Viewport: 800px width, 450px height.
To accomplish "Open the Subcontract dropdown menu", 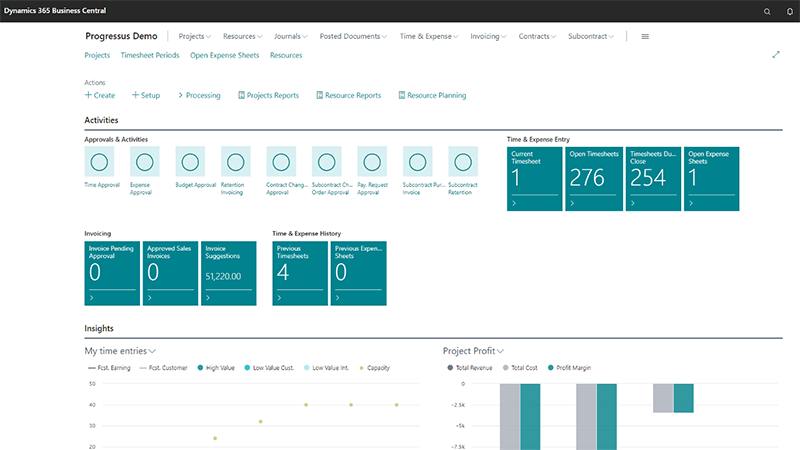I will 591,36.
